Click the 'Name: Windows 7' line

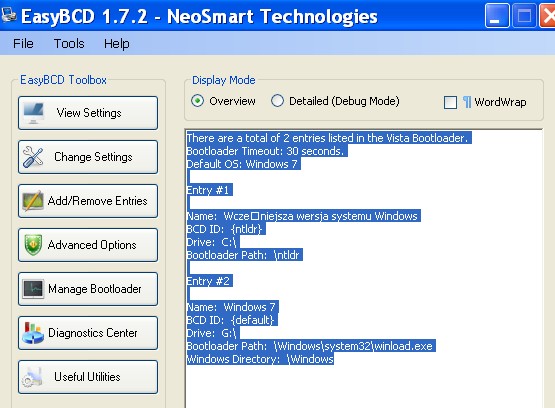233,307
